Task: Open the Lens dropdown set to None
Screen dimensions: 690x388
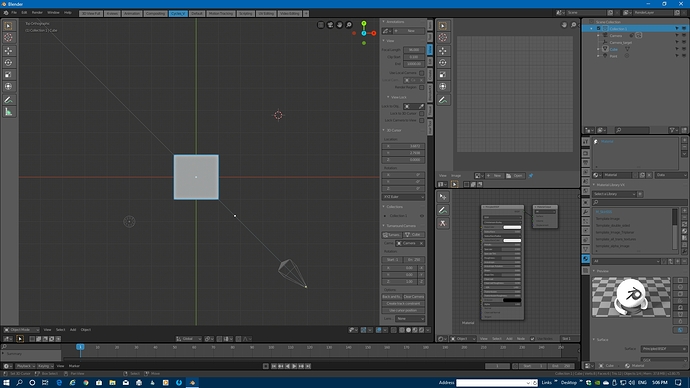Action: [x=410, y=318]
